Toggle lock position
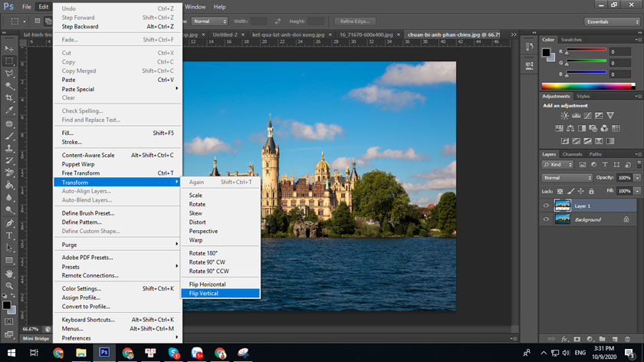 coord(581,191)
